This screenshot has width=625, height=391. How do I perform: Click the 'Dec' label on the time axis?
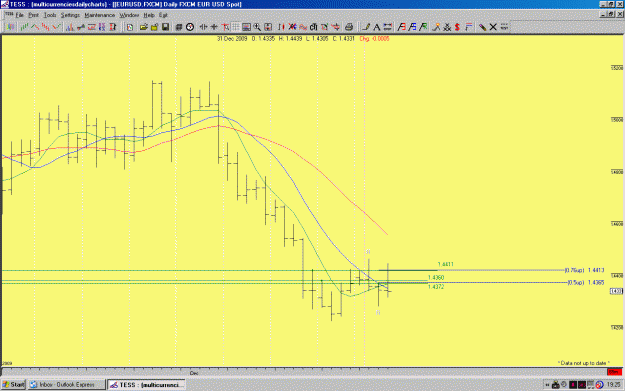tap(194, 373)
